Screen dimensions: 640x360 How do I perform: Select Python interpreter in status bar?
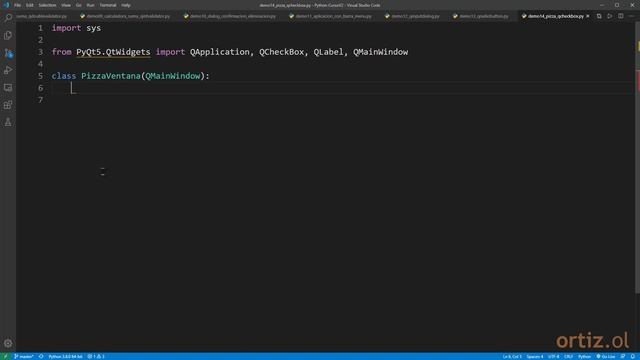[65, 356]
